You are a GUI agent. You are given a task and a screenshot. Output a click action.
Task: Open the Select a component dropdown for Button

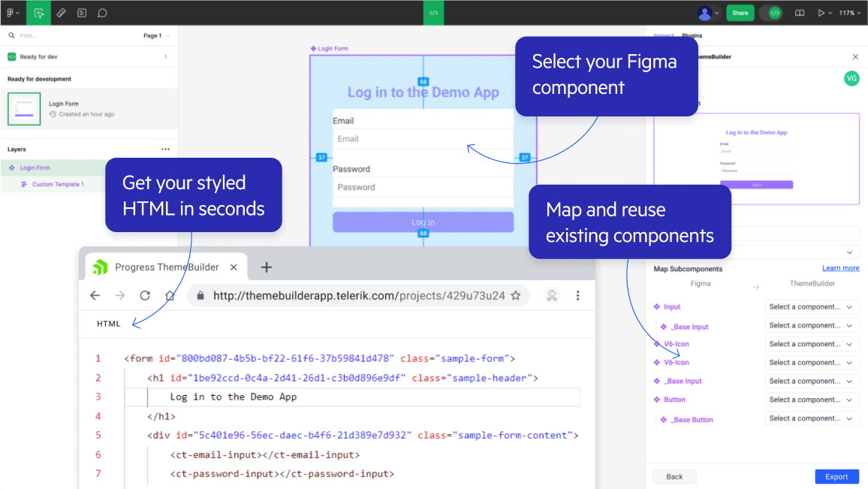point(811,400)
